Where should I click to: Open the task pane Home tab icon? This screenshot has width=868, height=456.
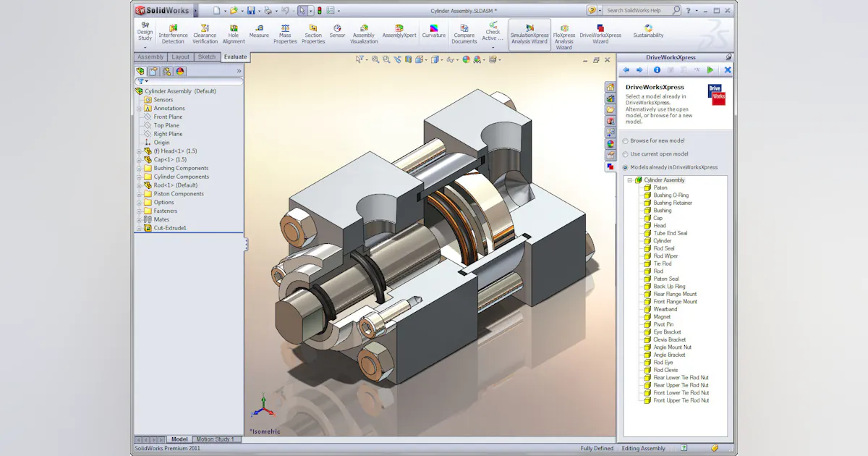[610, 87]
